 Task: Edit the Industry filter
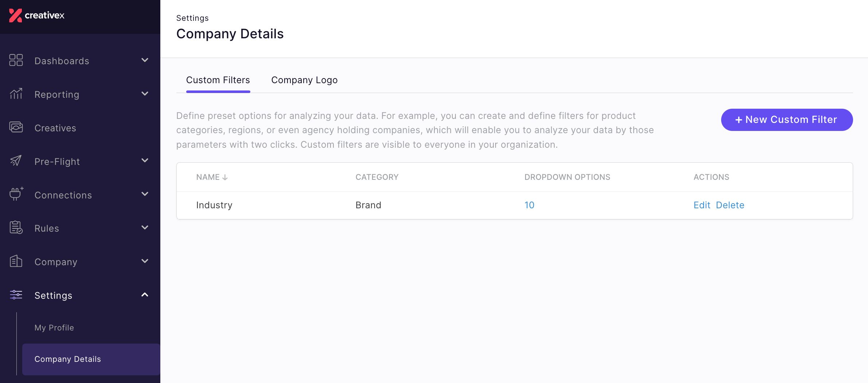point(702,205)
